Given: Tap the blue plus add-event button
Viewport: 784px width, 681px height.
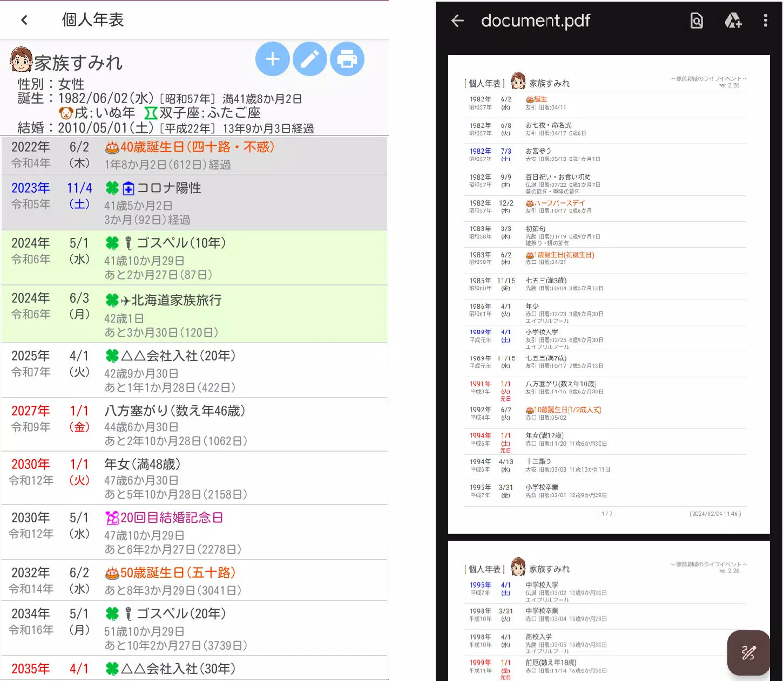Looking at the screenshot, I should click(273, 59).
